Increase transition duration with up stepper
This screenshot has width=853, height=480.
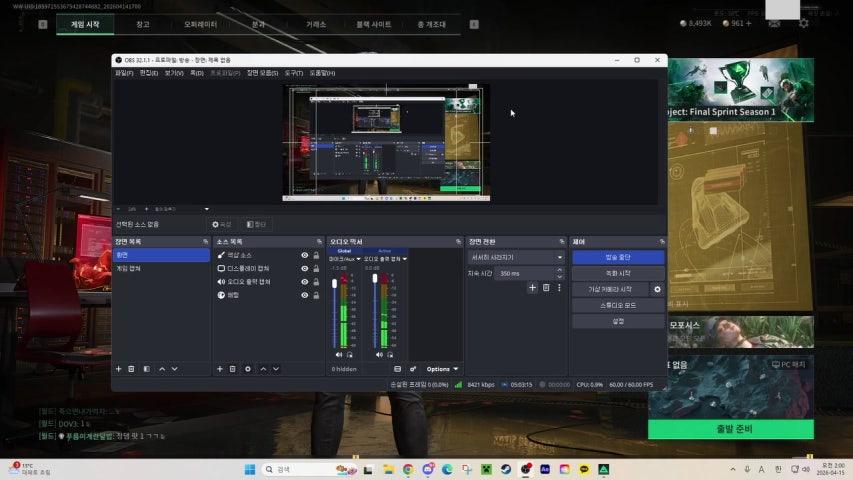tap(560, 270)
